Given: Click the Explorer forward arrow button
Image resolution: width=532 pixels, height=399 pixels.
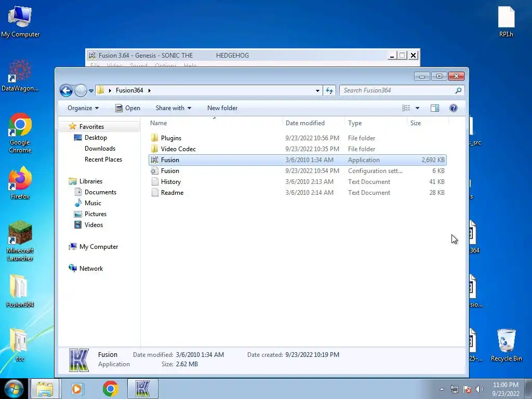Looking at the screenshot, I should [x=81, y=90].
